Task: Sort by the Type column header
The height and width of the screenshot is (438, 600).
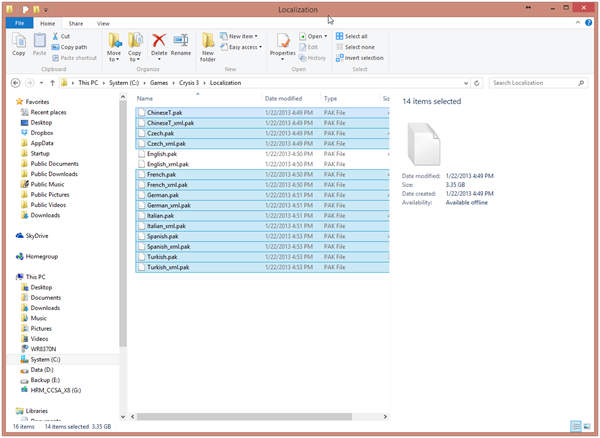Action: pyautogui.click(x=350, y=98)
